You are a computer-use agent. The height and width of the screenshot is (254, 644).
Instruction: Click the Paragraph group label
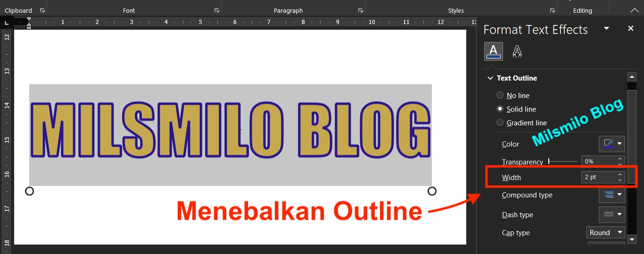click(x=288, y=10)
